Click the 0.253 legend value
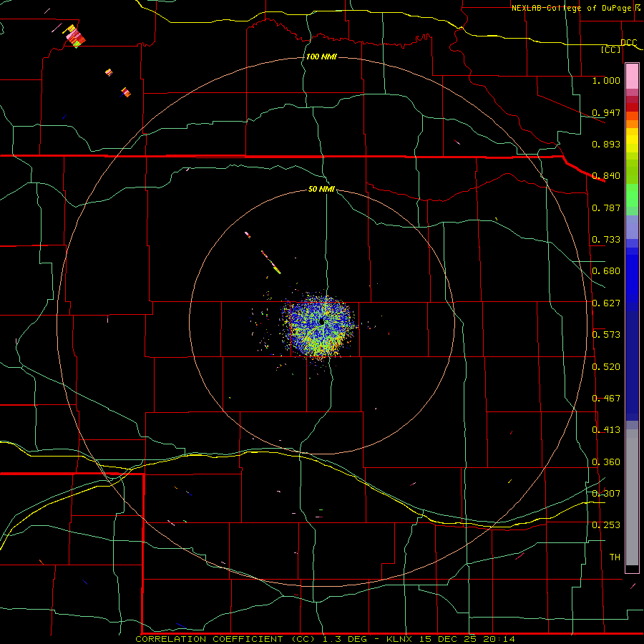This screenshot has width=644, height=644. 606,525
